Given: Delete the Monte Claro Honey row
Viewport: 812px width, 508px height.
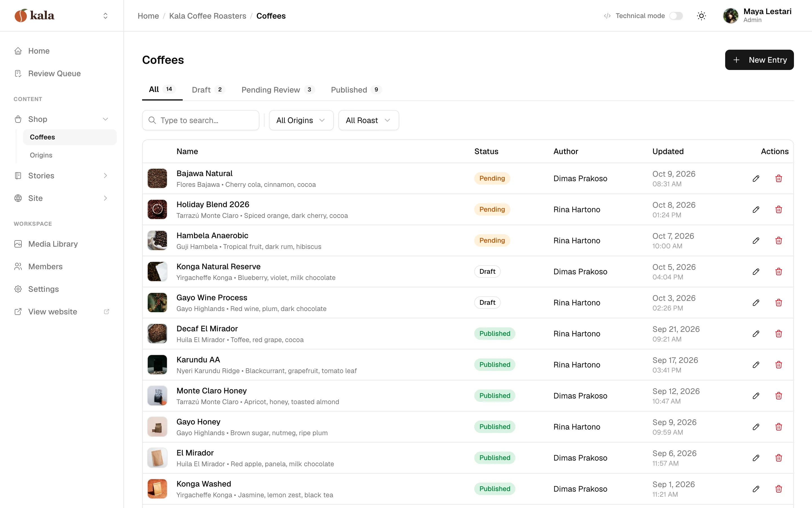Looking at the screenshot, I should coord(778,396).
